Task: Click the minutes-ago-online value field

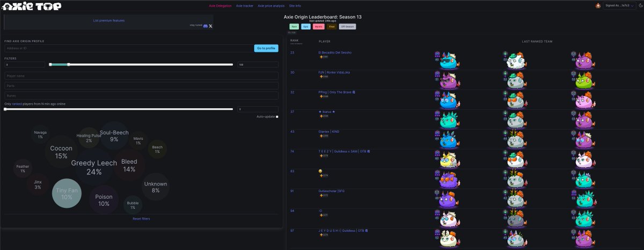Action: click(258, 109)
